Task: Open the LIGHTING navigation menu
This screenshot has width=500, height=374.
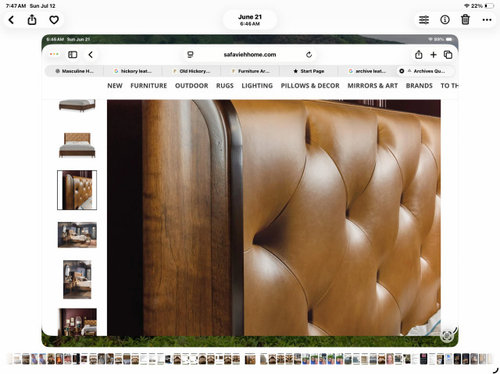Action: (257, 86)
